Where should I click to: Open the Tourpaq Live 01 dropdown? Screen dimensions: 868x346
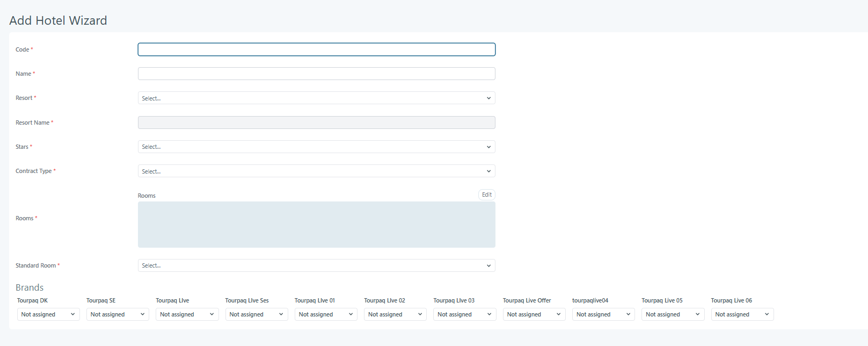tap(326, 314)
